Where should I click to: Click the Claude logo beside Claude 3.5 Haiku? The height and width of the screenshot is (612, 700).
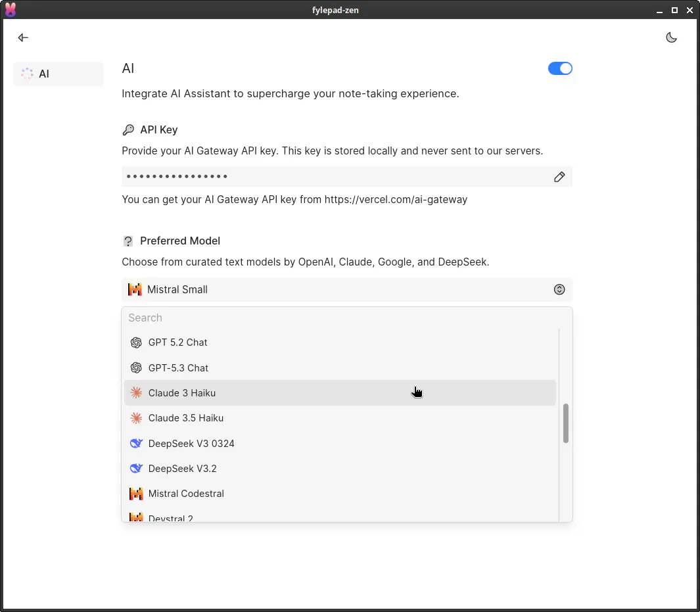coord(136,418)
